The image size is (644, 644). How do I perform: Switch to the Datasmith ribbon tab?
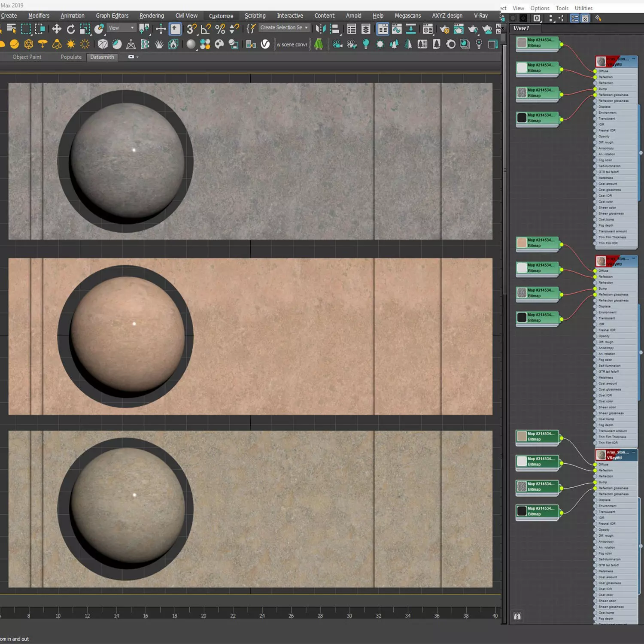click(102, 57)
